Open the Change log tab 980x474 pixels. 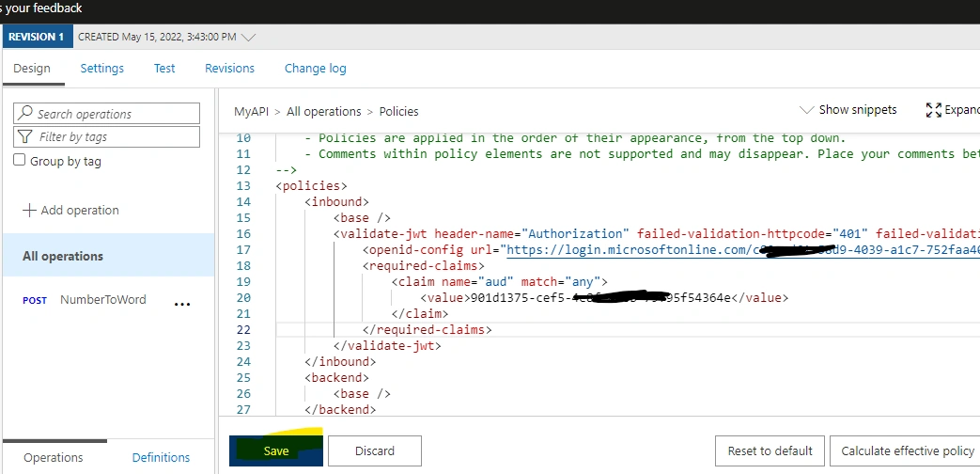(315, 68)
